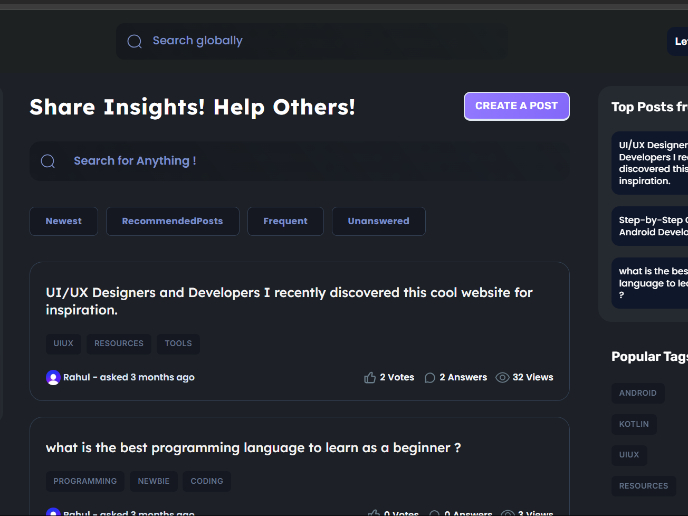
Task: Click the magnifier icon in post search
Action: pos(48,161)
